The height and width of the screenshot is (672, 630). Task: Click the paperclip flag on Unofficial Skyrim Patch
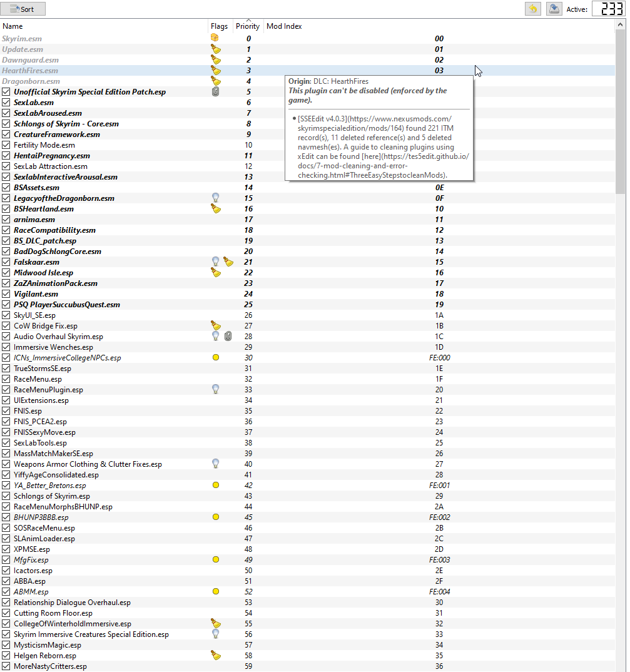pyautogui.click(x=216, y=92)
